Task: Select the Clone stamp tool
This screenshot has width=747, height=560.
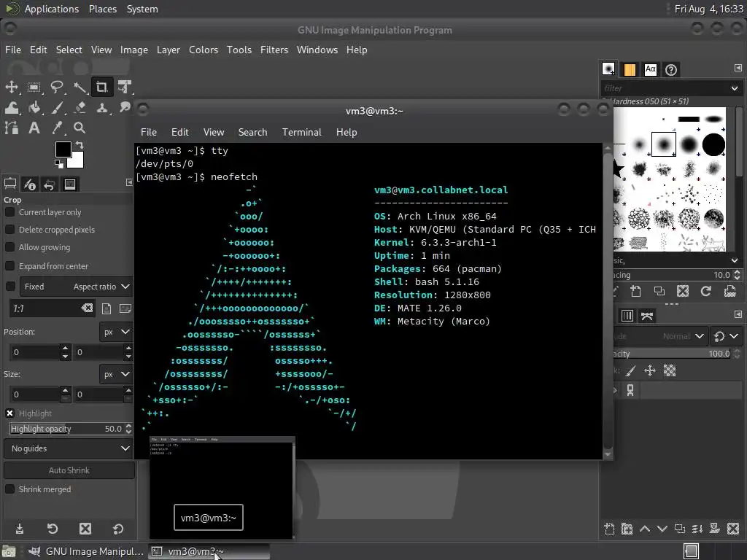Action: [102, 108]
